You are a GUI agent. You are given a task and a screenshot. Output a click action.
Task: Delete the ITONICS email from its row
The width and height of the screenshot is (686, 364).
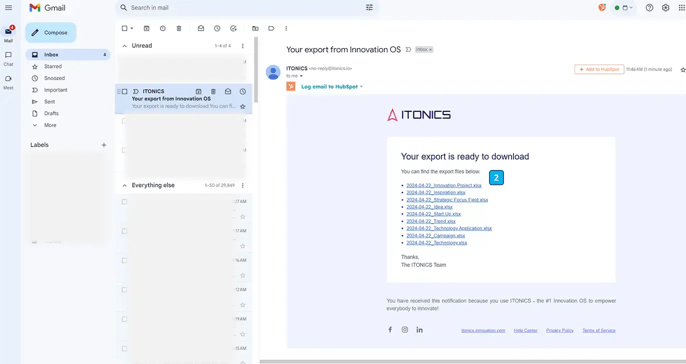[x=214, y=91]
